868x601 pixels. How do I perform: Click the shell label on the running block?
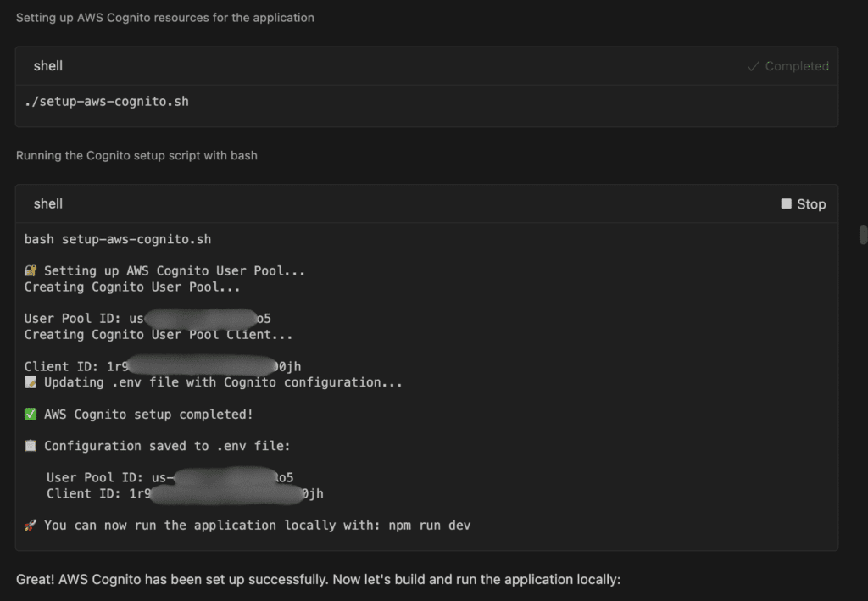[x=48, y=203]
